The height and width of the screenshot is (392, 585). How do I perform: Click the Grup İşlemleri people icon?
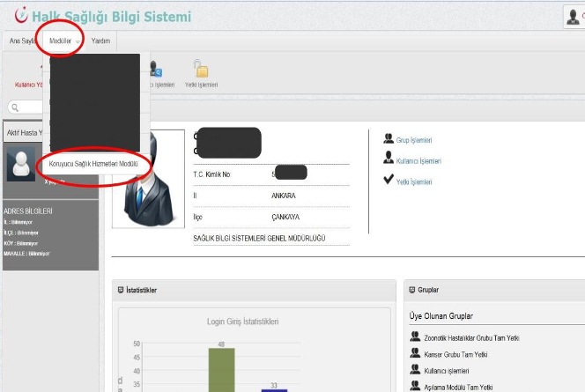click(389, 139)
